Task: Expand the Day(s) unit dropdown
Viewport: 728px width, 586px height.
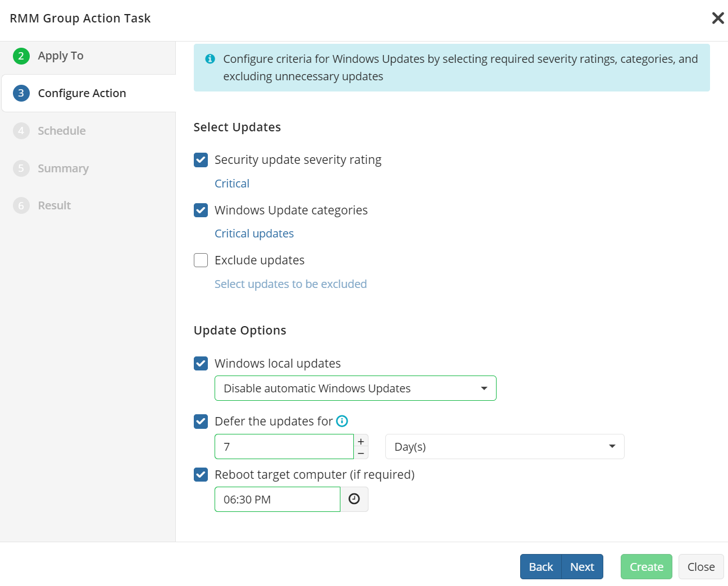Action: pyautogui.click(x=504, y=447)
